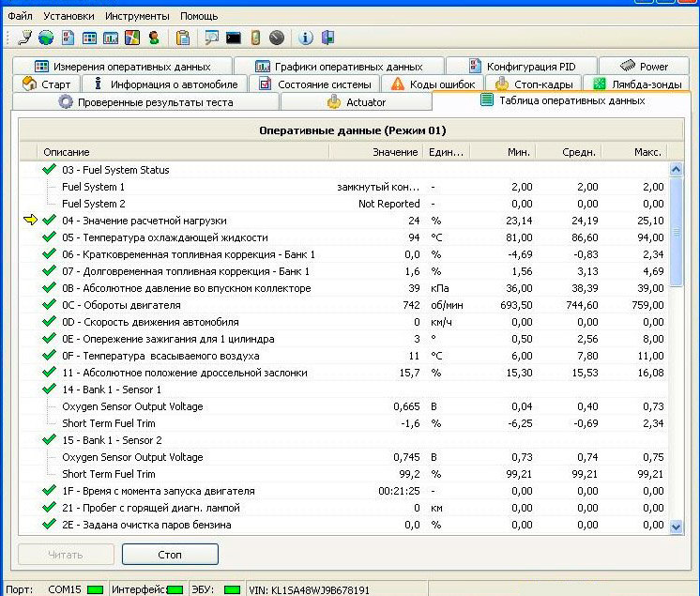Image resolution: width=700 pixels, height=596 pixels.
Task: Select Таблица оперативных данных tab
Action: pos(562,100)
